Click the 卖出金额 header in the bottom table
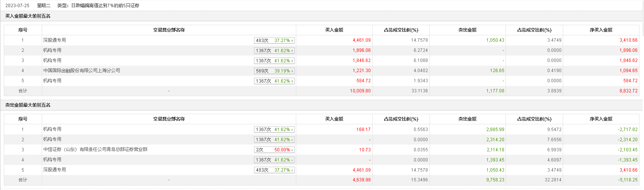This screenshot has height=190, width=644. [x=467, y=119]
